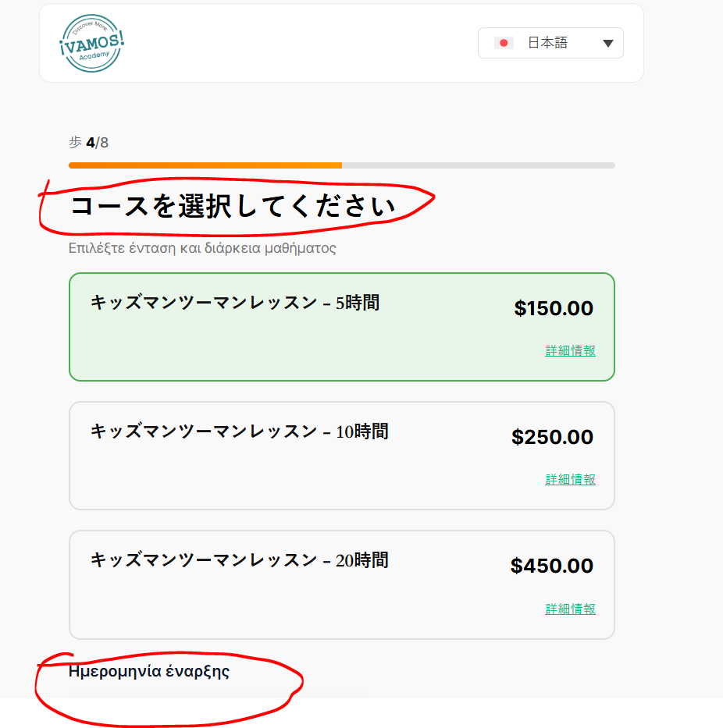Click the $150.00 price
This screenshot has width=723, height=728.
(x=554, y=308)
